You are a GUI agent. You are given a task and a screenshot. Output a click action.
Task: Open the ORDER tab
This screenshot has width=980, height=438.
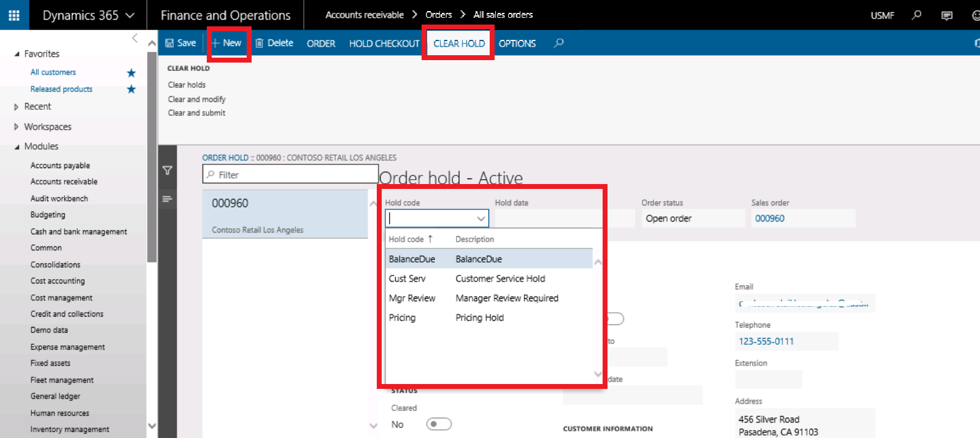321,44
